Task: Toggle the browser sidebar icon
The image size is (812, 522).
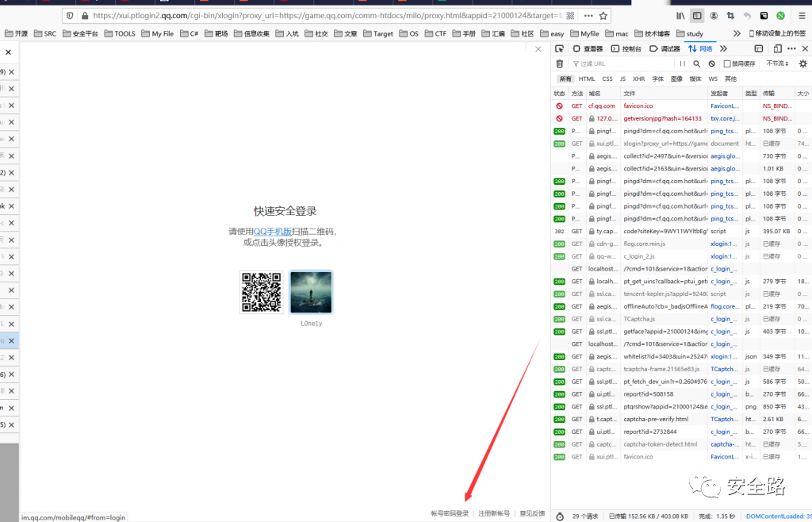Action: point(697,15)
